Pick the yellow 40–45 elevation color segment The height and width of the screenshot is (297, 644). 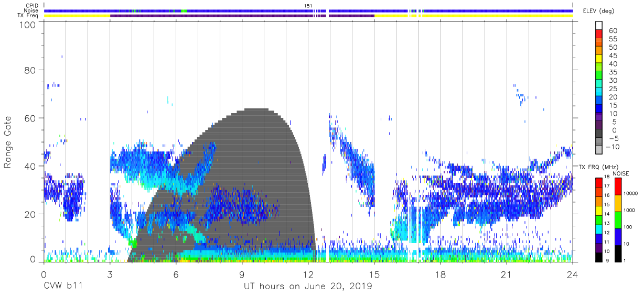tap(599, 59)
